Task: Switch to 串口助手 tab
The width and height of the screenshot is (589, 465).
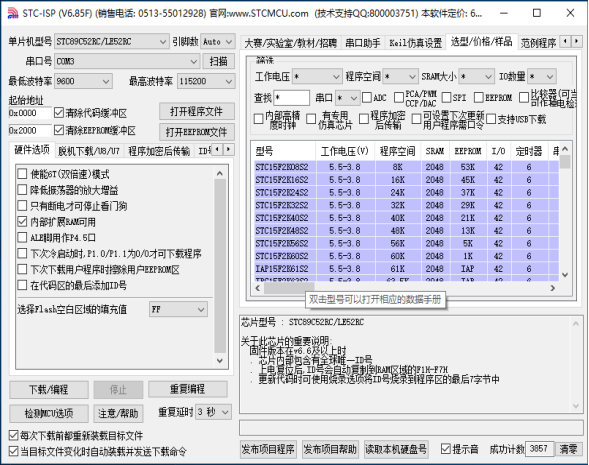Action: 362,43
